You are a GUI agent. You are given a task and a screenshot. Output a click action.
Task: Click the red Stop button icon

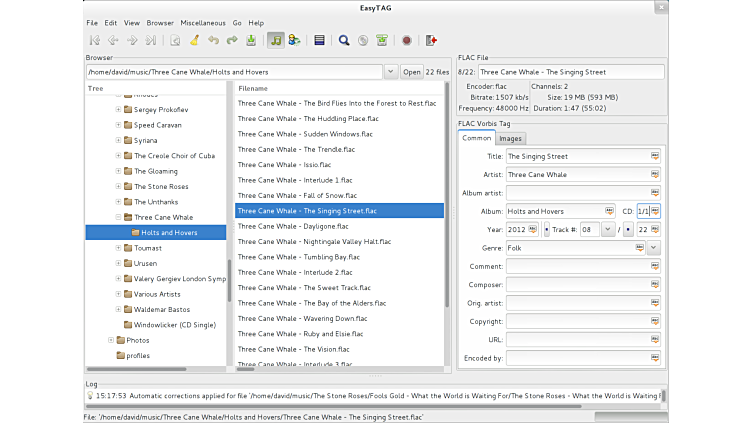point(406,41)
